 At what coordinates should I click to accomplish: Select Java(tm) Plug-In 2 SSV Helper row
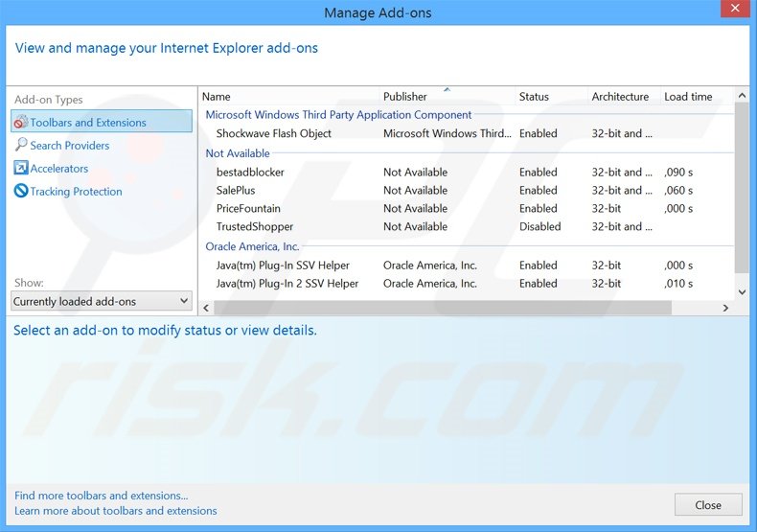coord(467,284)
